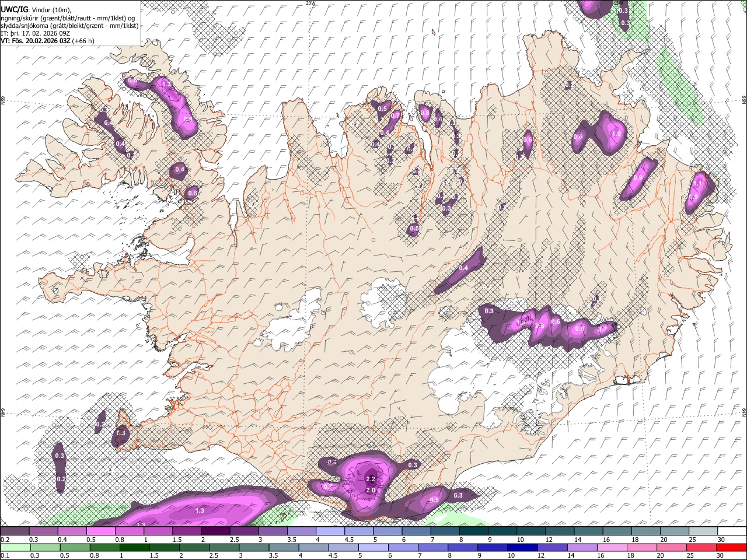Image resolution: width=747 pixels, height=560 pixels.
Task: Pick the snow legend swatch for 8–9 mm
Action: [473, 531]
